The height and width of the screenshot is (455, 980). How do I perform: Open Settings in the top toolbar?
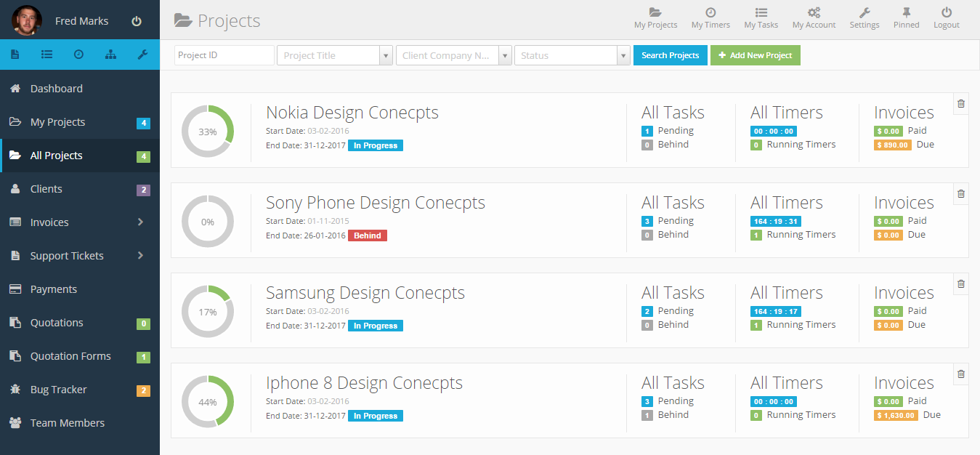(864, 19)
